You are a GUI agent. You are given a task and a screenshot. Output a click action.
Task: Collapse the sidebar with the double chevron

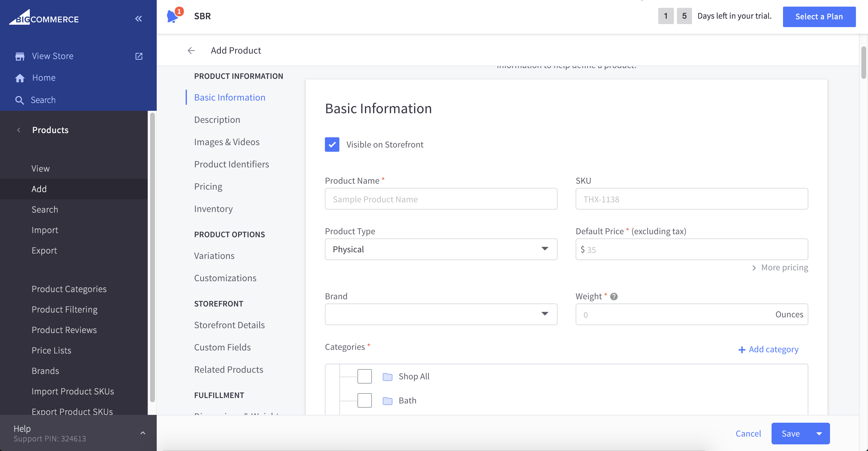tap(139, 18)
